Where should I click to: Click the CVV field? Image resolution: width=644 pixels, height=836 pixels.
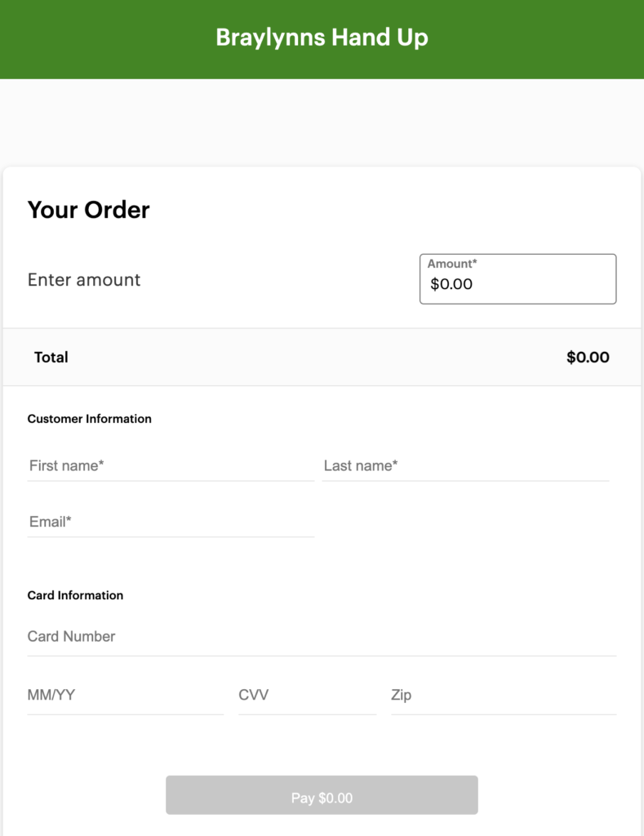307,696
